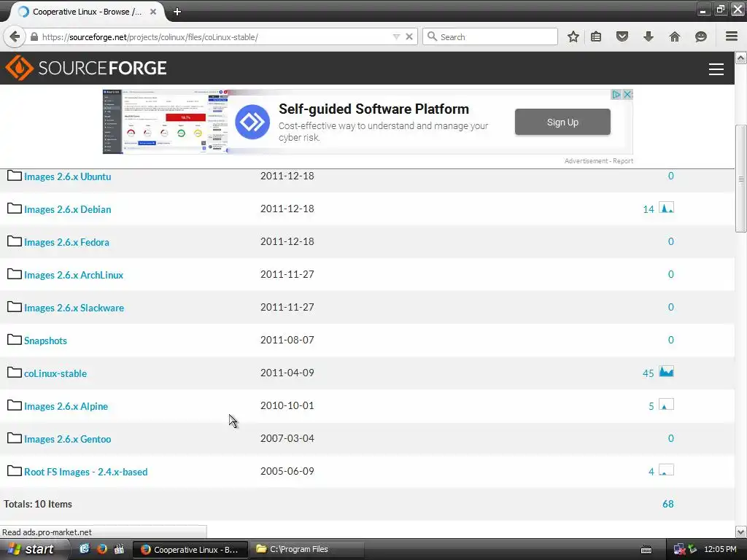Click the padlock site identity icon
Image resolution: width=747 pixels, height=560 pixels.
tap(34, 37)
